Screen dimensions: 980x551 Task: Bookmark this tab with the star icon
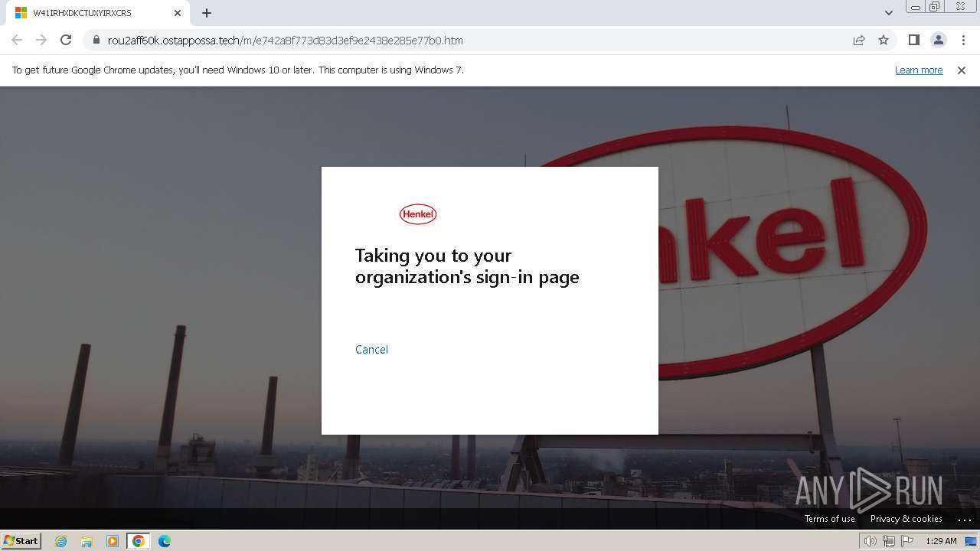(884, 41)
